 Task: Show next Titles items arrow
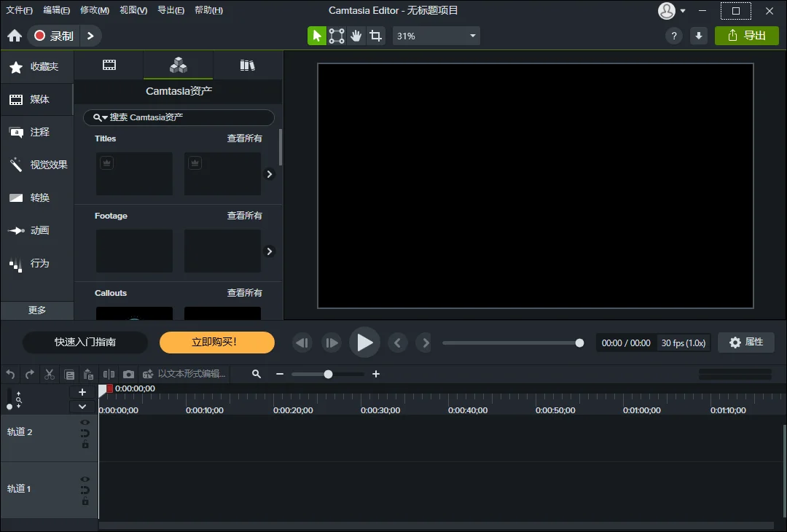270,174
